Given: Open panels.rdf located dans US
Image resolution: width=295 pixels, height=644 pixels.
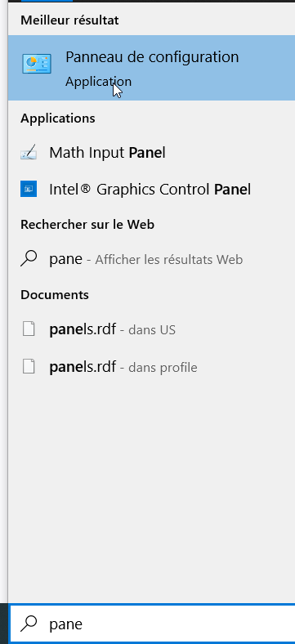Looking at the screenshot, I should coord(152,329).
